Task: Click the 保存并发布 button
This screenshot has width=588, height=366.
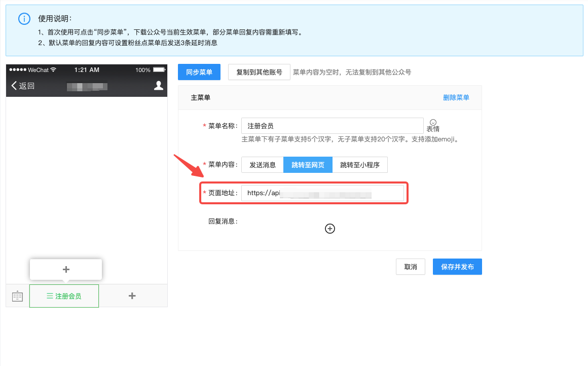Action: pyautogui.click(x=457, y=266)
